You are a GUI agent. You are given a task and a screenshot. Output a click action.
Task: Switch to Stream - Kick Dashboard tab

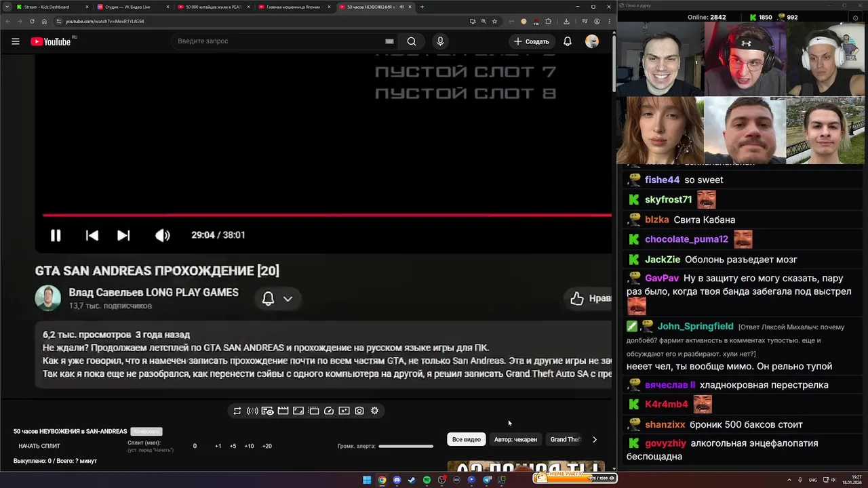[52, 7]
